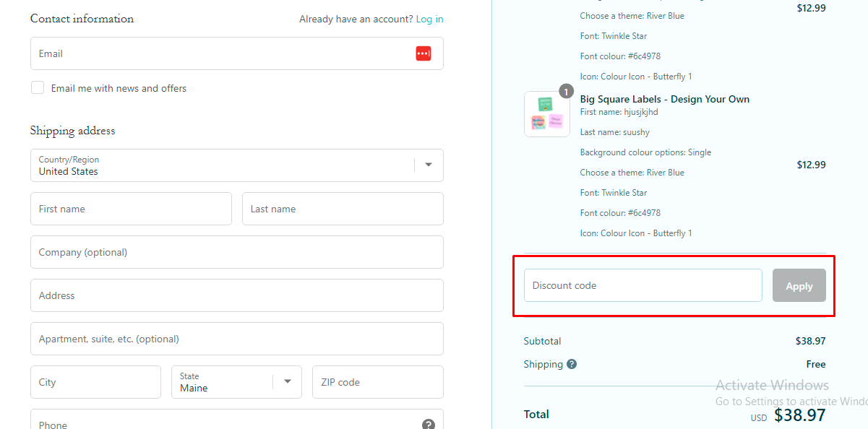This screenshot has width=868, height=429.
Task: Click into the First name field
Action: pyautogui.click(x=131, y=209)
